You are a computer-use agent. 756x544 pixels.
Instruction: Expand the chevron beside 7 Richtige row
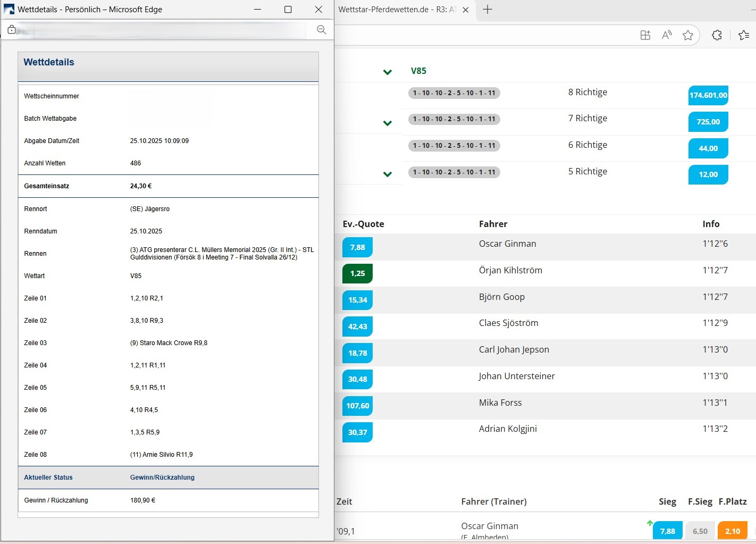(388, 123)
